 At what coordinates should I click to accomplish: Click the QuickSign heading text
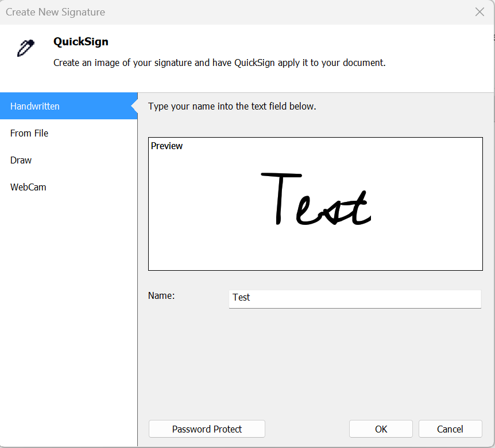[x=81, y=42]
